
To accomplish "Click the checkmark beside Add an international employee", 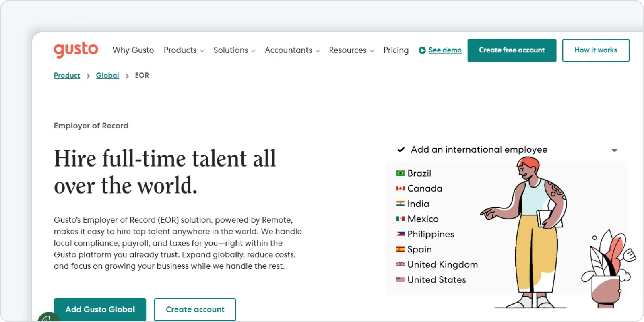I will click(401, 150).
